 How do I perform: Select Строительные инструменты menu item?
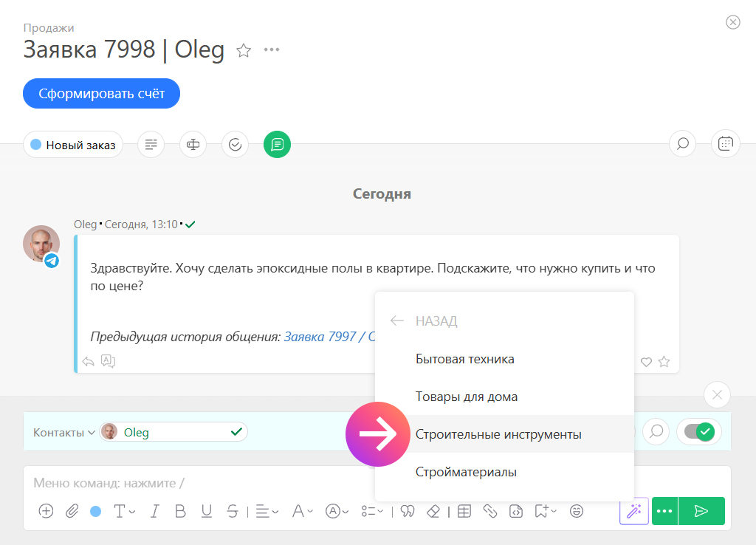point(498,434)
